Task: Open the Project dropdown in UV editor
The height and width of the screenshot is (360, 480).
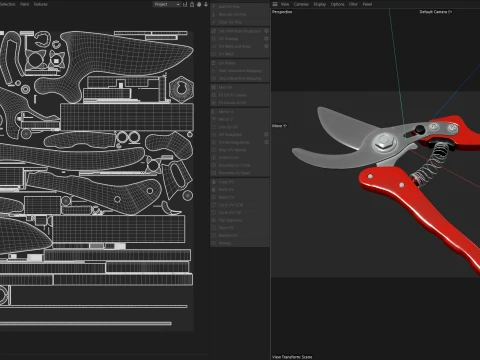Action: pos(167,4)
